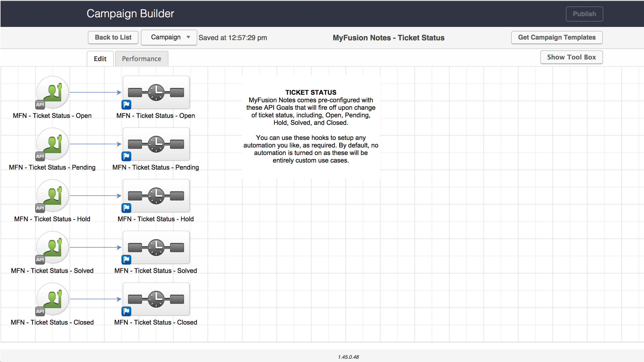Select the Edit tab
This screenshot has height=362, width=644.
[100, 59]
